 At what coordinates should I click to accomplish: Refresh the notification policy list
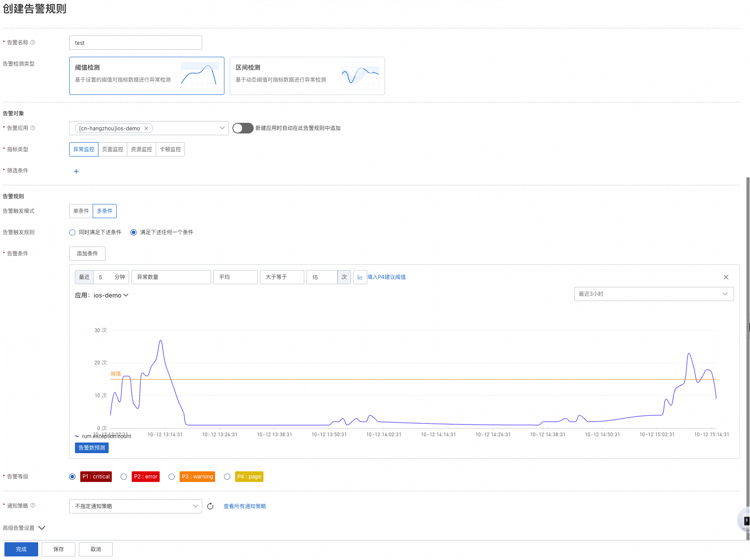tap(210, 506)
